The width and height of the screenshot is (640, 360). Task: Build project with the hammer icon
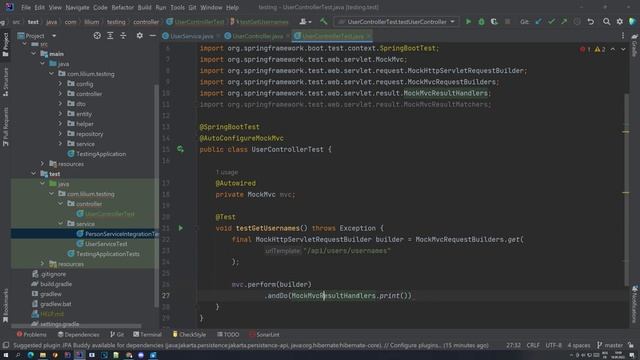tap(324, 22)
